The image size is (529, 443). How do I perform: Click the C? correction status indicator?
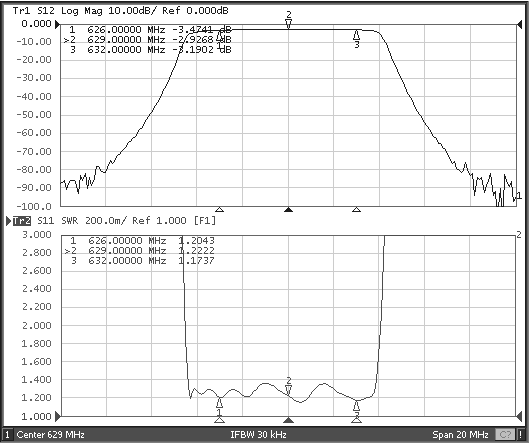(x=505, y=435)
